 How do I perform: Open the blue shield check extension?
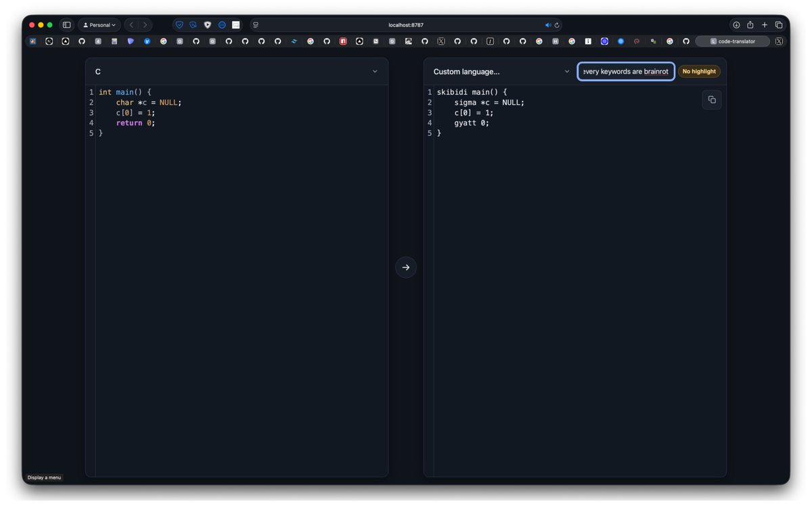coord(179,25)
